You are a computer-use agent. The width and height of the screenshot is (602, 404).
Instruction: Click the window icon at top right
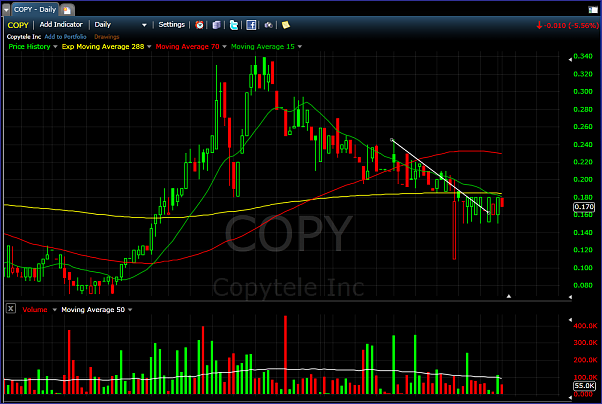coord(593,10)
